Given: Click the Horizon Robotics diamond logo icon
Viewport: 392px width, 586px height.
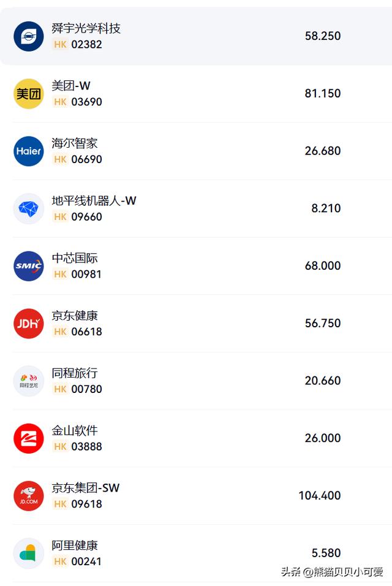Looking at the screenshot, I should (29, 208).
